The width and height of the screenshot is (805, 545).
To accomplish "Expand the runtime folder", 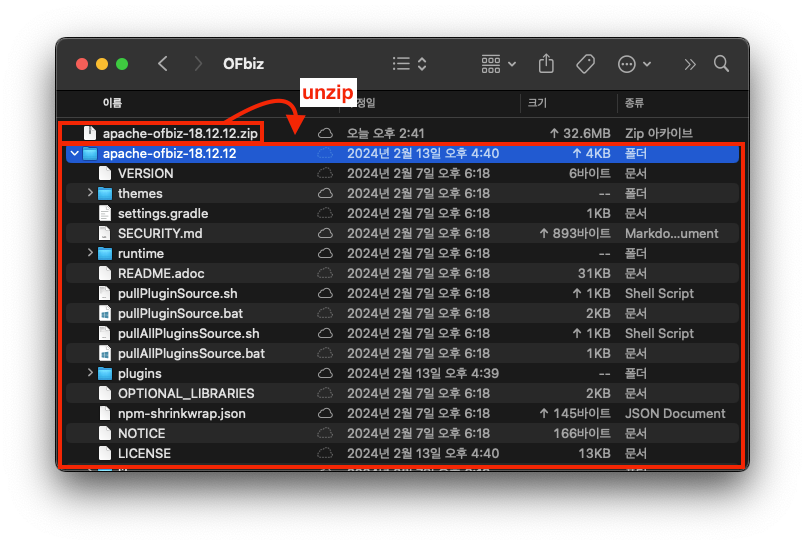I will click(x=90, y=253).
